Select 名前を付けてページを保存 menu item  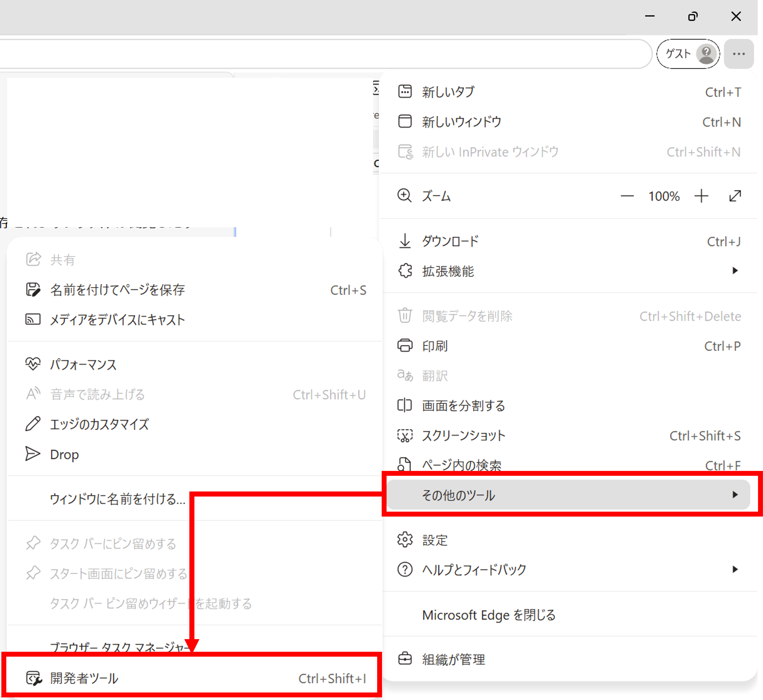[x=195, y=290]
